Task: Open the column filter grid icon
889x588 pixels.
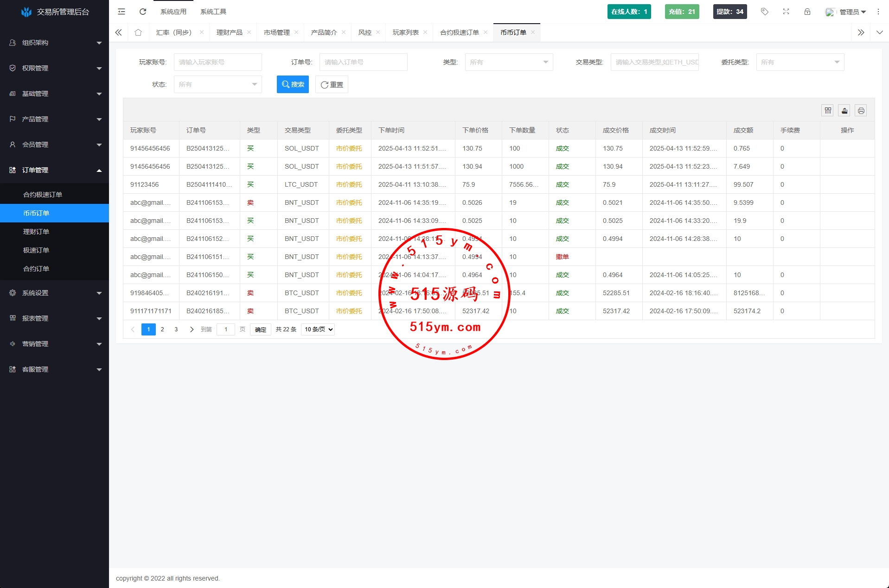Action: point(827,110)
